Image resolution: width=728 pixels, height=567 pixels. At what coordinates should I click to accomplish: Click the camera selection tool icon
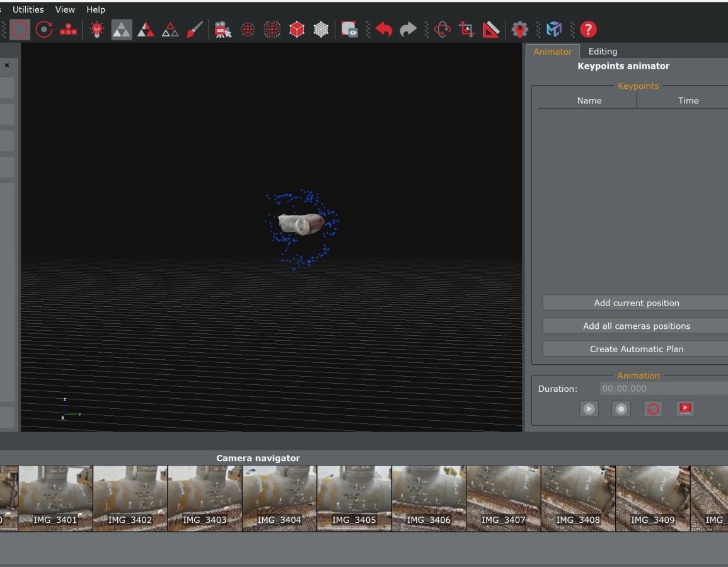[223, 30]
